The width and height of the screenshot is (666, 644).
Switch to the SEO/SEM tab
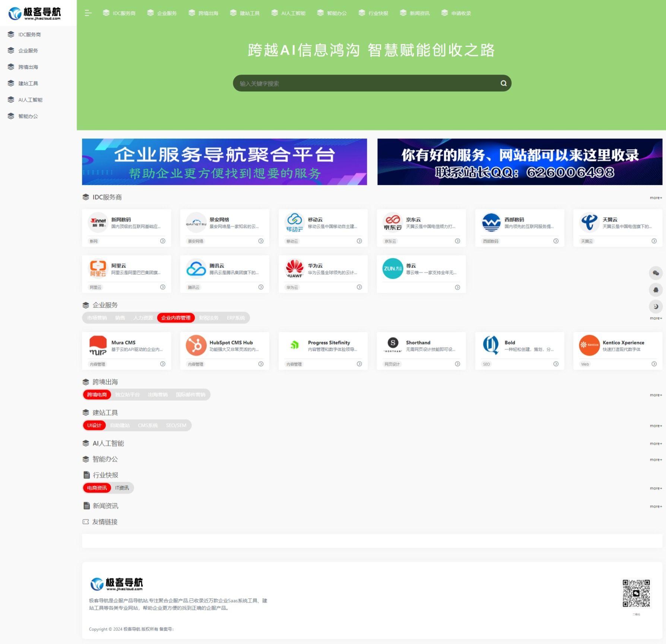coord(176,425)
